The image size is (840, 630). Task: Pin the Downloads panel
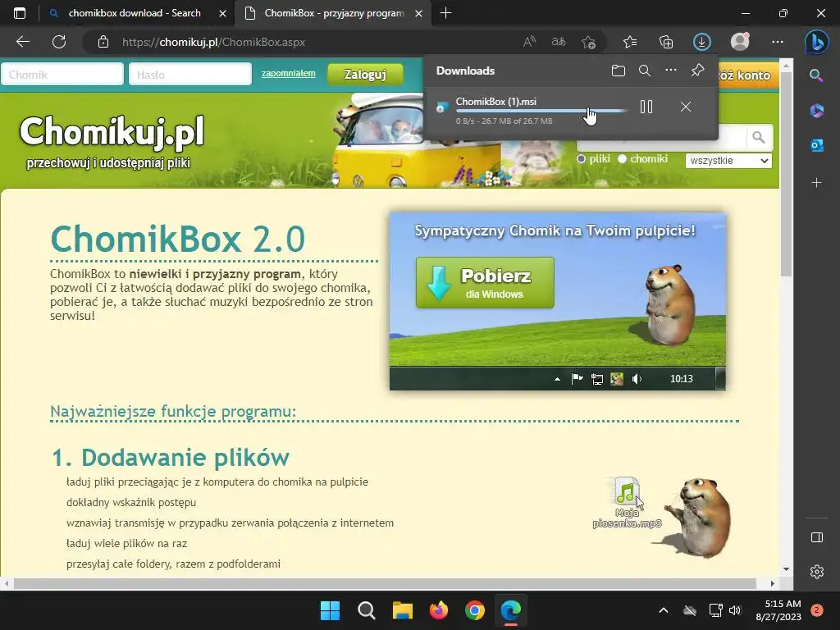pos(697,71)
